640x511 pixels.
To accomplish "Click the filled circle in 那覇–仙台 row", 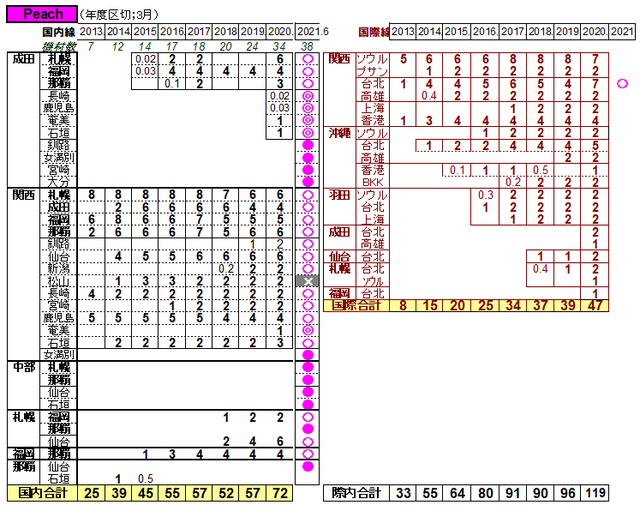I will click(308, 467).
